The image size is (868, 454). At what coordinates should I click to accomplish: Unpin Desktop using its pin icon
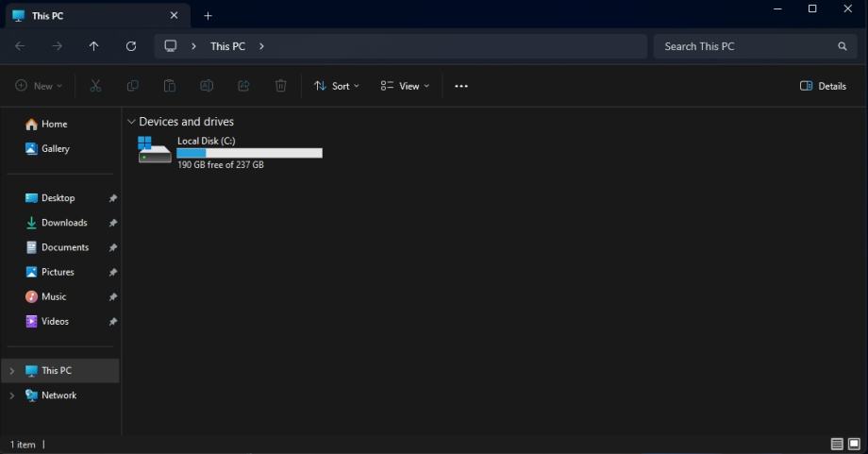[x=113, y=198]
